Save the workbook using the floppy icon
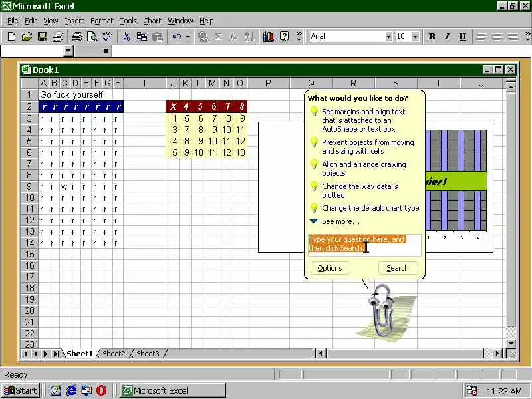Image resolution: width=532 pixels, height=399 pixels. click(43, 37)
